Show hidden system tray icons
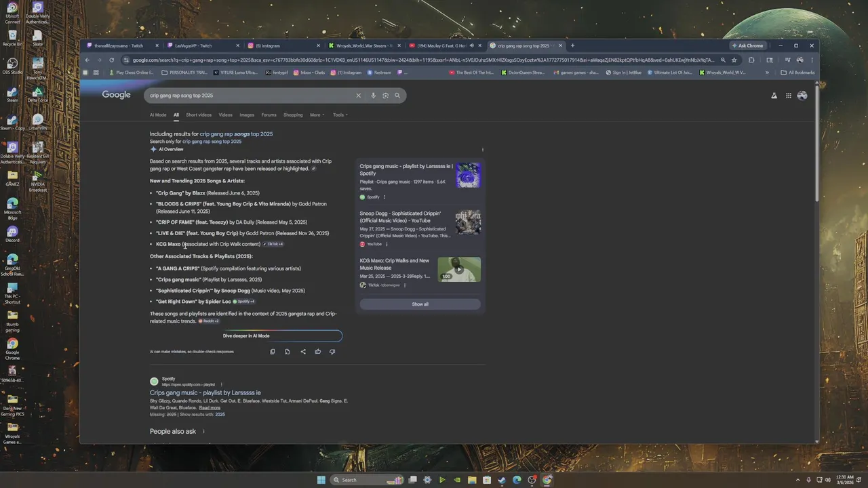The width and height of the screenshot is (868, 488). [797, 480]
